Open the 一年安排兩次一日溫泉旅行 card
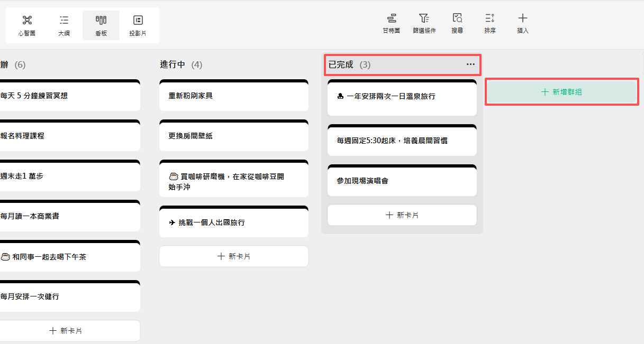This screenshot has height=344, width=644. [402, 98]
